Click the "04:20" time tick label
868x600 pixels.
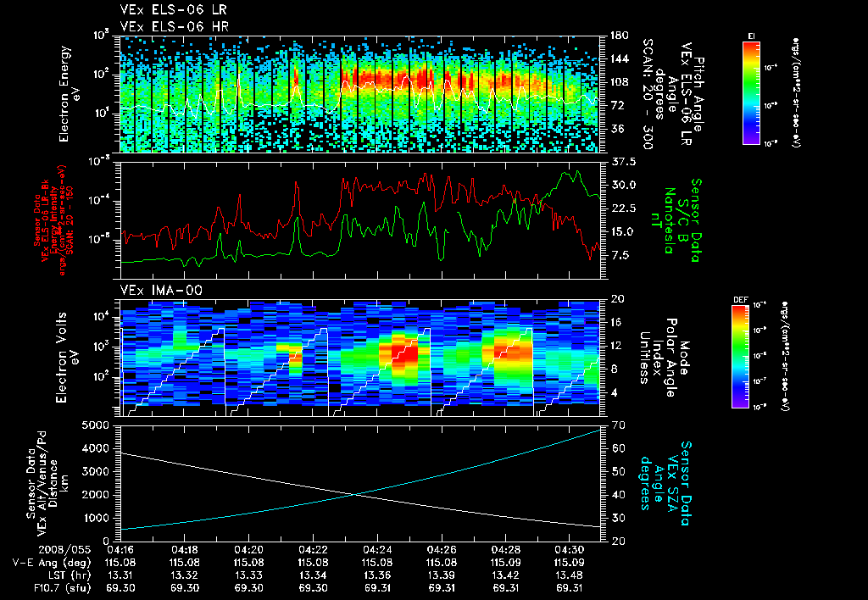click(248, 550)
